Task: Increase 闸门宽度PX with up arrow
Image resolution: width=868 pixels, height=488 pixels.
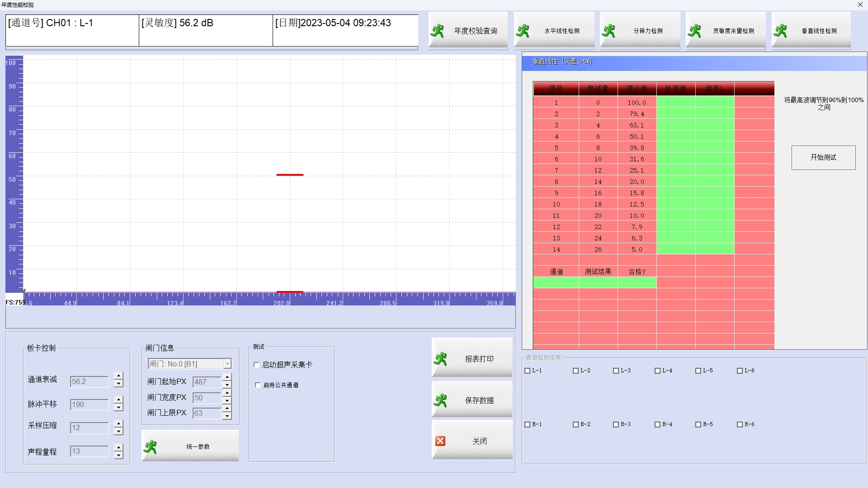Action: (227, 393)
